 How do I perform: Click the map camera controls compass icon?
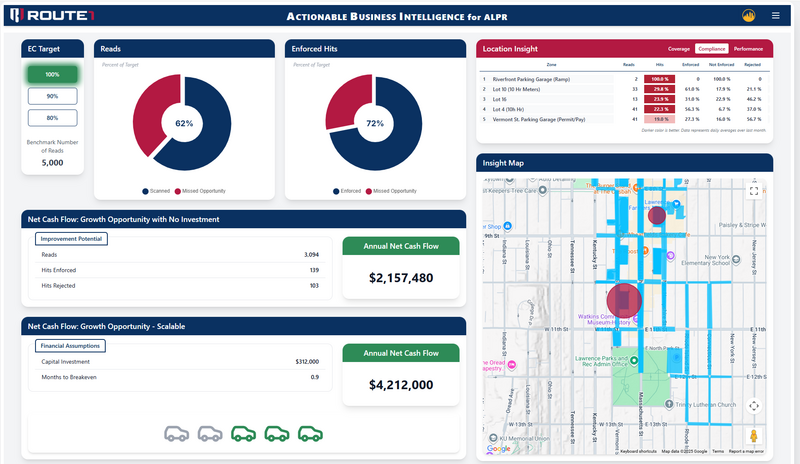(x=754, y=405)
